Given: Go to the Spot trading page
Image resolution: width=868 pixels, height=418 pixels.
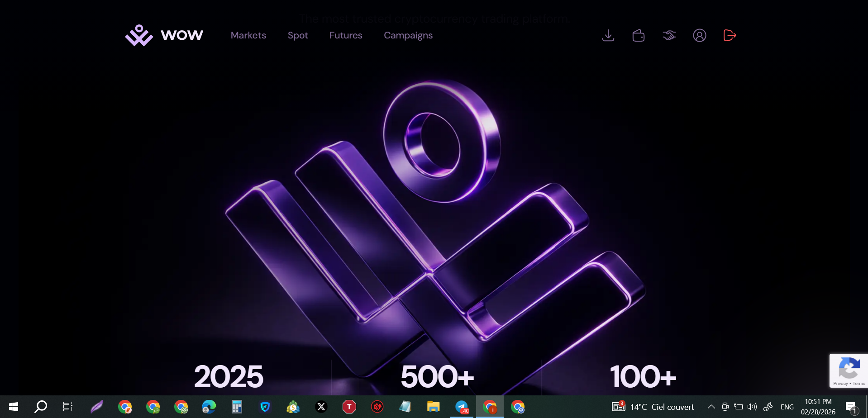Looking at the screenshot, I should 298,35.
